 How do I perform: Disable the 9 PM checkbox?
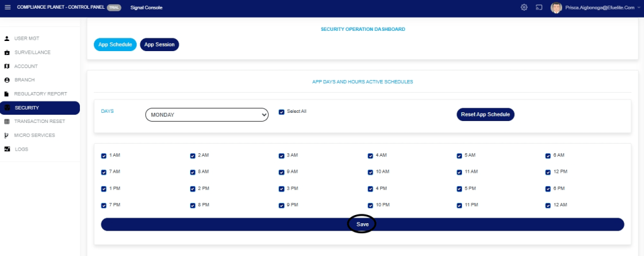(282, 205)
